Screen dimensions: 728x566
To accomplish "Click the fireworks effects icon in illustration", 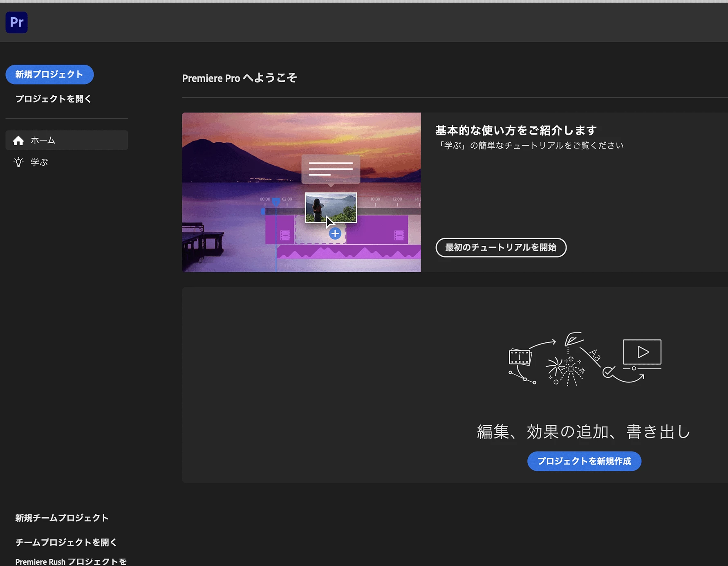I will click(566, 371).
